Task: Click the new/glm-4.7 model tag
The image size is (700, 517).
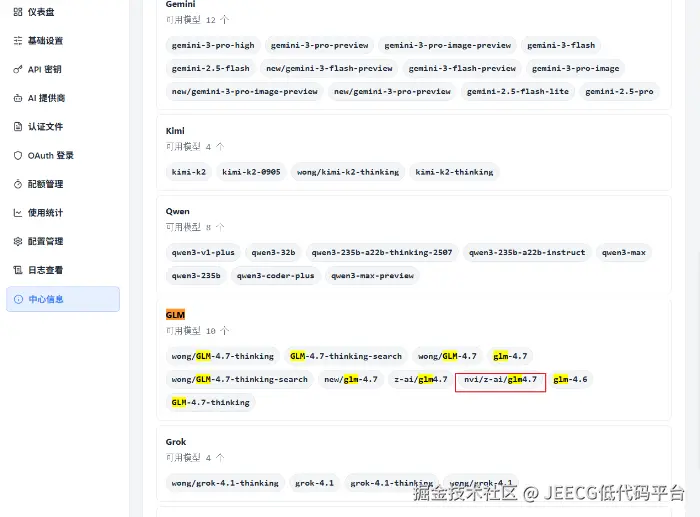Action: (x=351, y=379)
